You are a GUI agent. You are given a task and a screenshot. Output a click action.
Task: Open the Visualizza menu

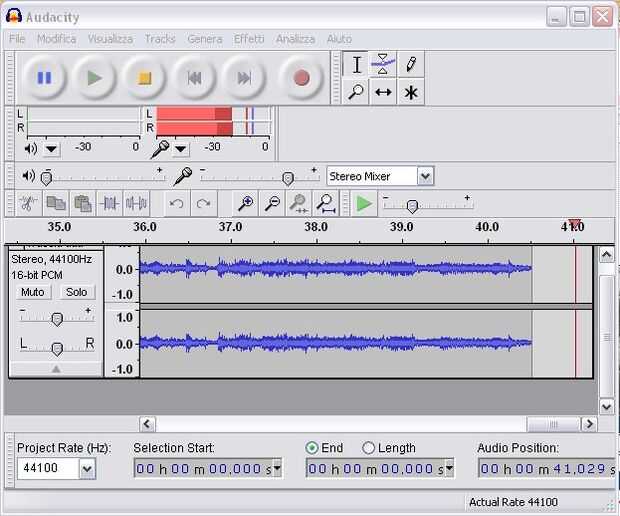(110, 39)
